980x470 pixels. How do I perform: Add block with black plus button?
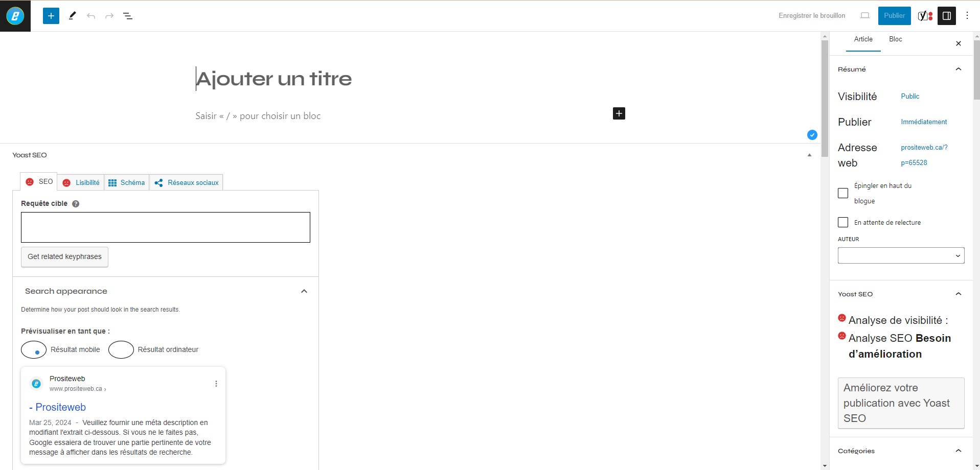[x=619, y=113]
